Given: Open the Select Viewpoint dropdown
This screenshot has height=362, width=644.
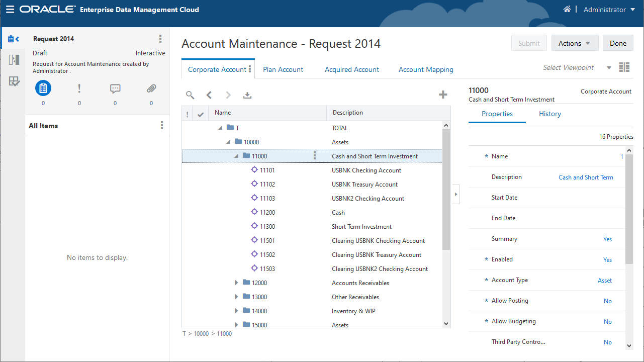Looking at the screenshot, I should [609, 68].
